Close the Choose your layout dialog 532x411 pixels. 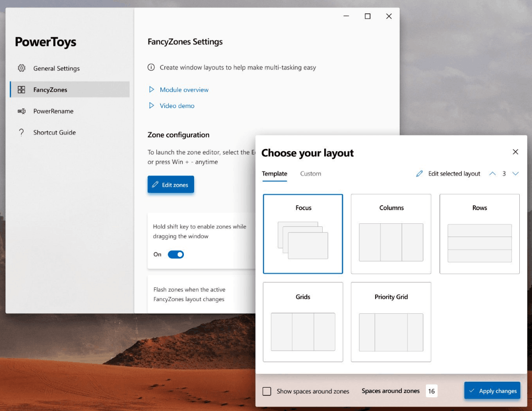coord(515,151)
